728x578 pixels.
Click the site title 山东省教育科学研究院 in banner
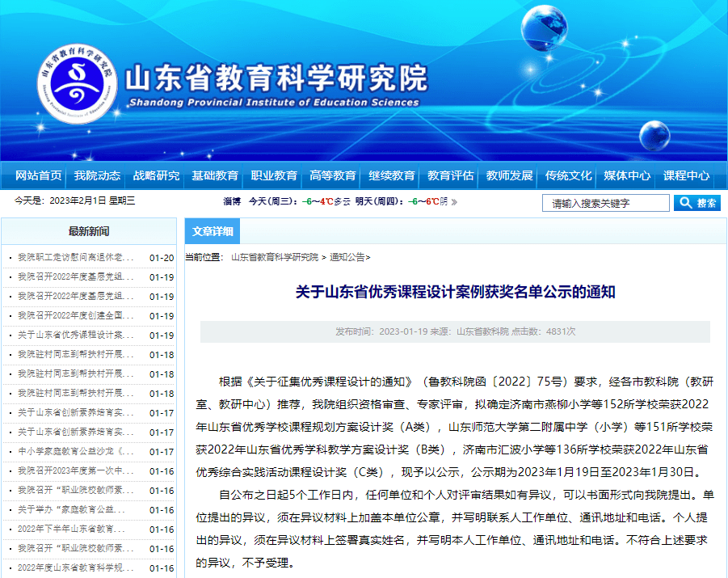(276, 78)
